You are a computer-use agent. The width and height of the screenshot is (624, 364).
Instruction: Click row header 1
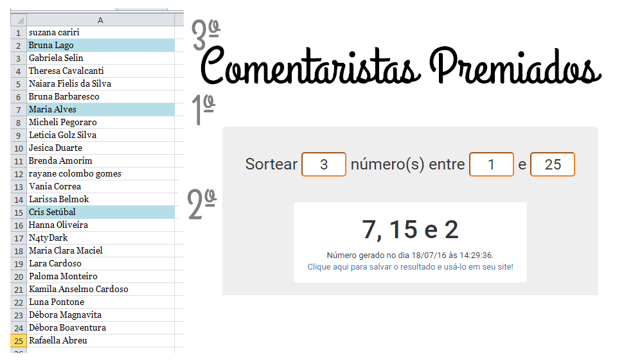point(18,33)
